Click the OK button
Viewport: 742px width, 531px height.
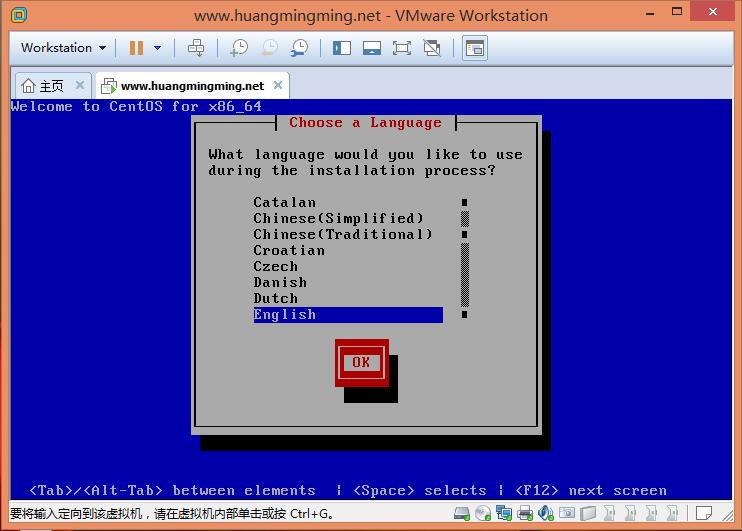pos(362,363)
